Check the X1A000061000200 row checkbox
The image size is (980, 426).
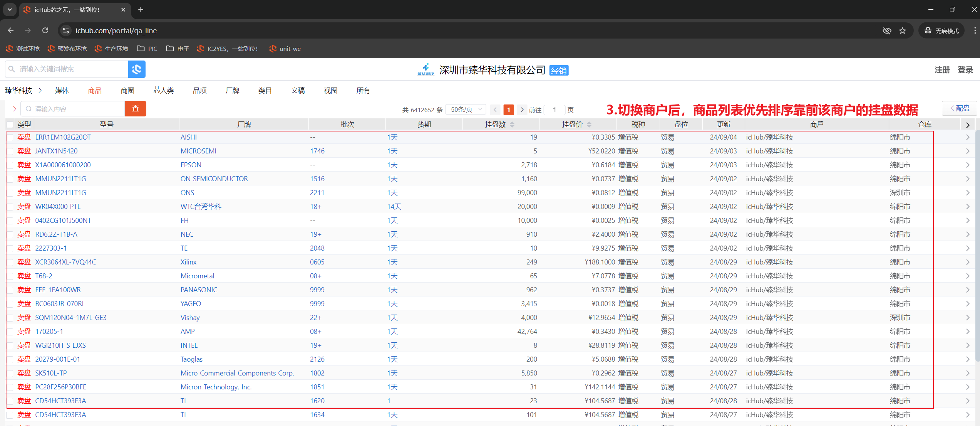[x=10, y=165]
